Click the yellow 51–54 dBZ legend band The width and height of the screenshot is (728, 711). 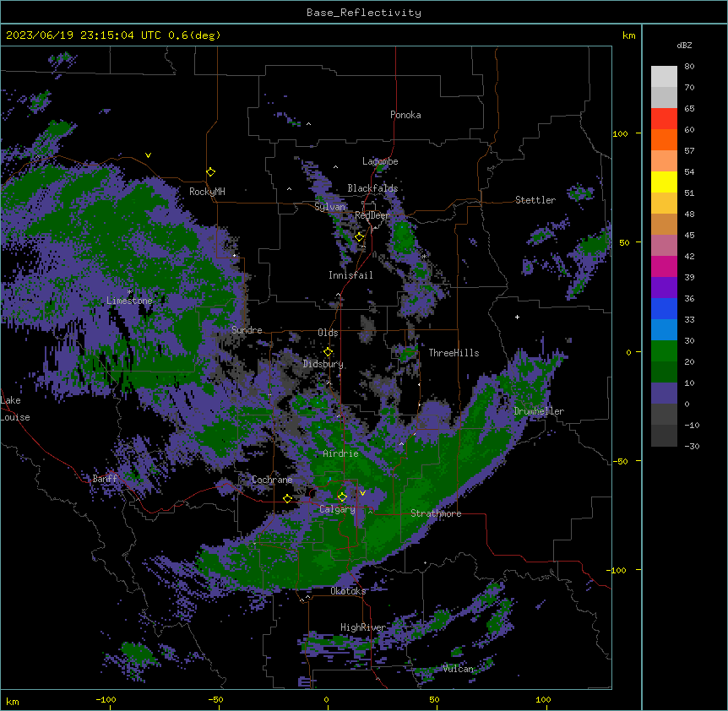(664, 182)
